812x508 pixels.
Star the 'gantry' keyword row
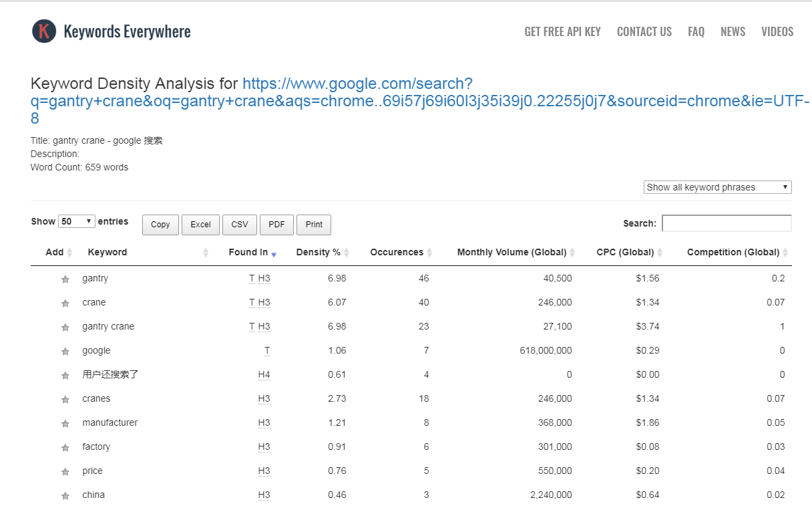[x=65, y=279]
